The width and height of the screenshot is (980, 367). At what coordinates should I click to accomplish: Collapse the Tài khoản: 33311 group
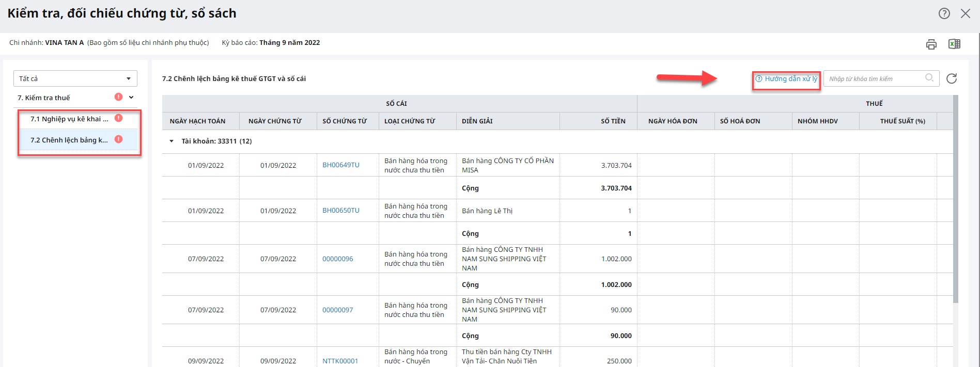pos(172,141)
